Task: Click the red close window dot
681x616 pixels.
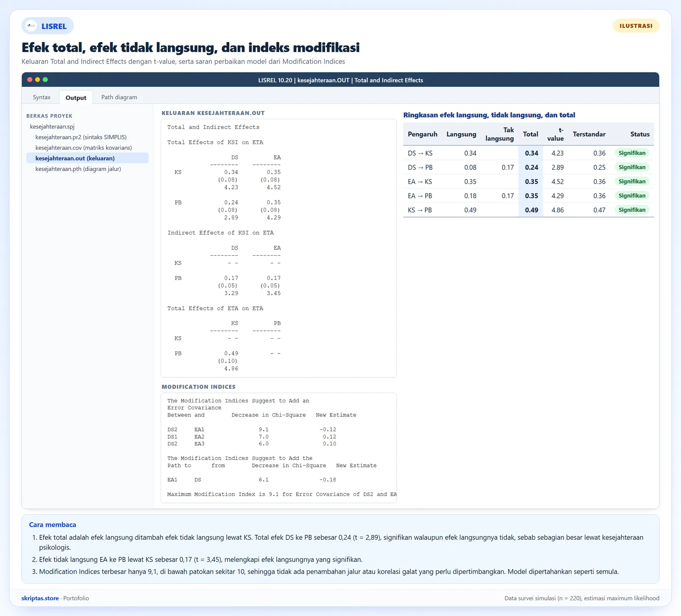Action: 30,80
